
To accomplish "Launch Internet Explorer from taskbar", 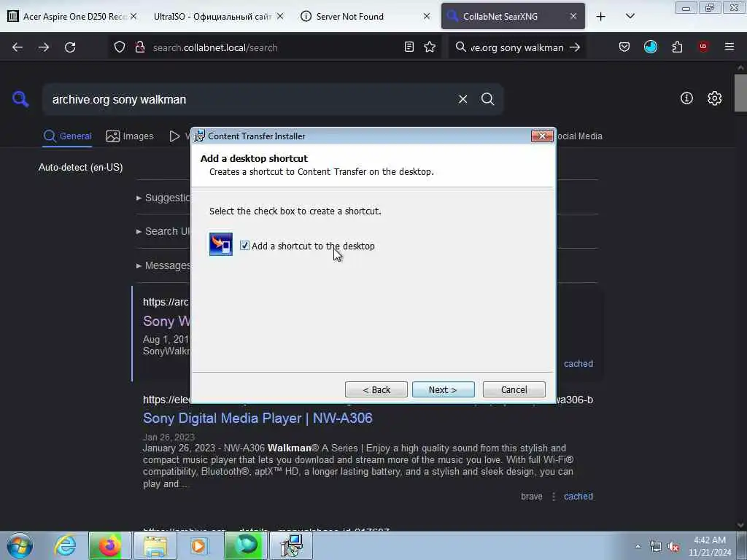I will coord(64,545).
